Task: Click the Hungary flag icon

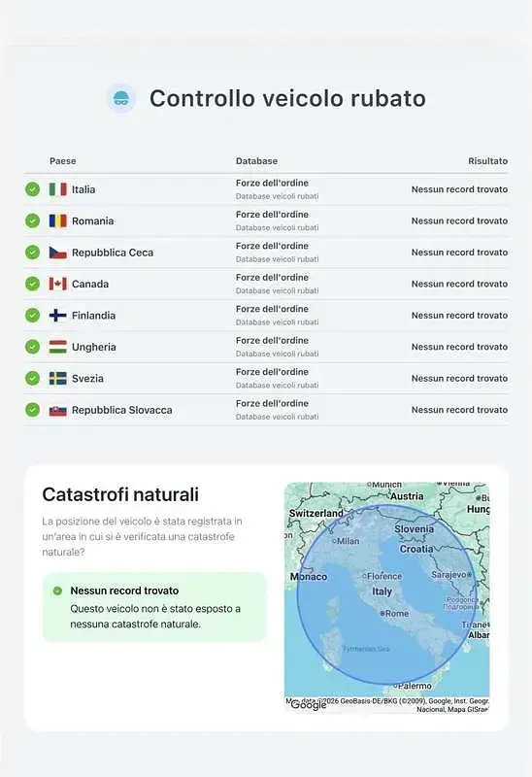Action: (x=58, y=347)
